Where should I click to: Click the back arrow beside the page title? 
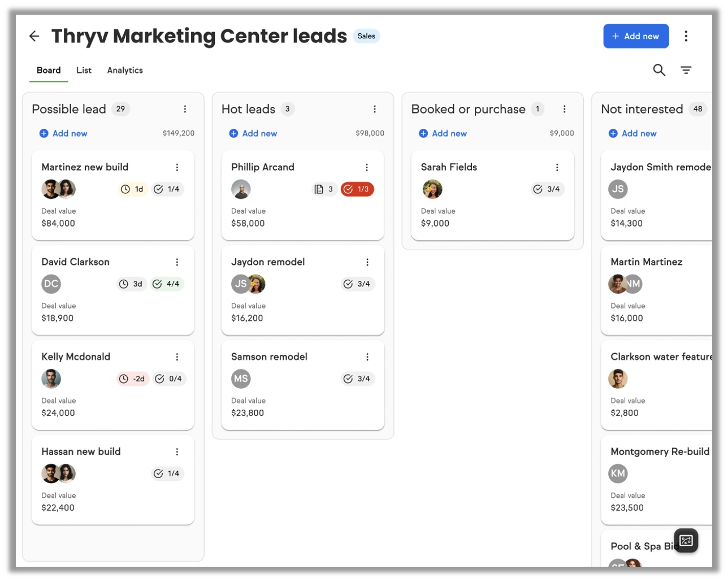(34, 36)
